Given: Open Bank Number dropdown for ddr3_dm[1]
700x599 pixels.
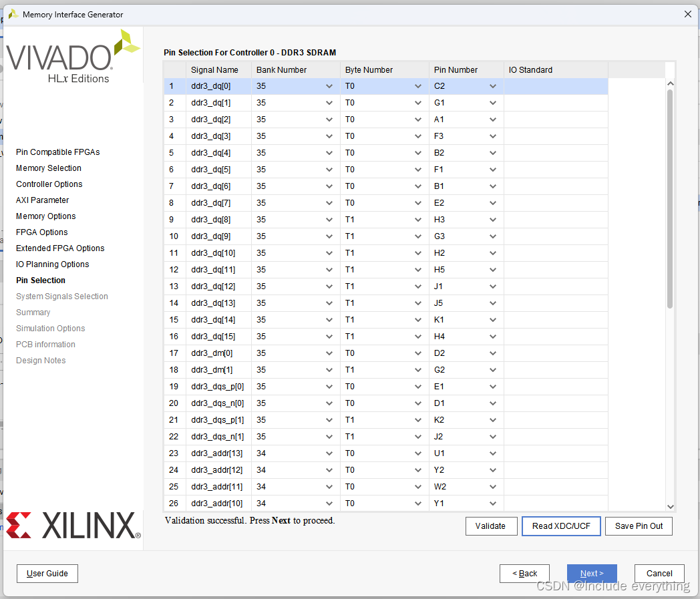Looking at the screenshot, I should [329, 370].
